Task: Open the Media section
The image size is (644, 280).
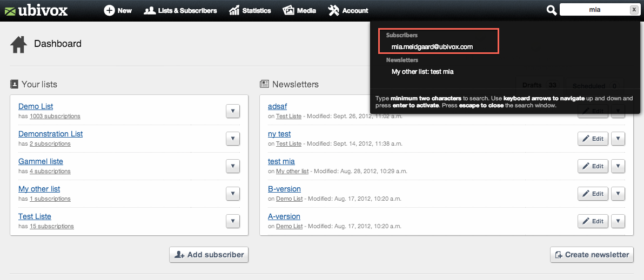Action: point(299,11)
